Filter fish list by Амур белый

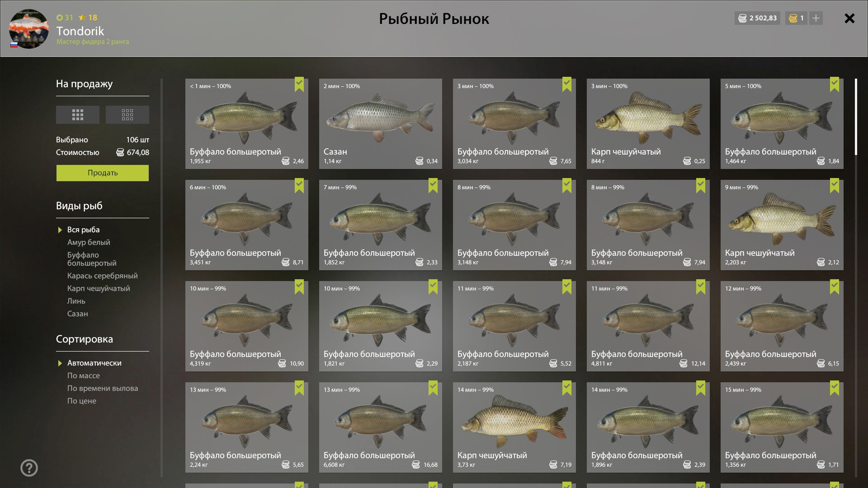89,242
